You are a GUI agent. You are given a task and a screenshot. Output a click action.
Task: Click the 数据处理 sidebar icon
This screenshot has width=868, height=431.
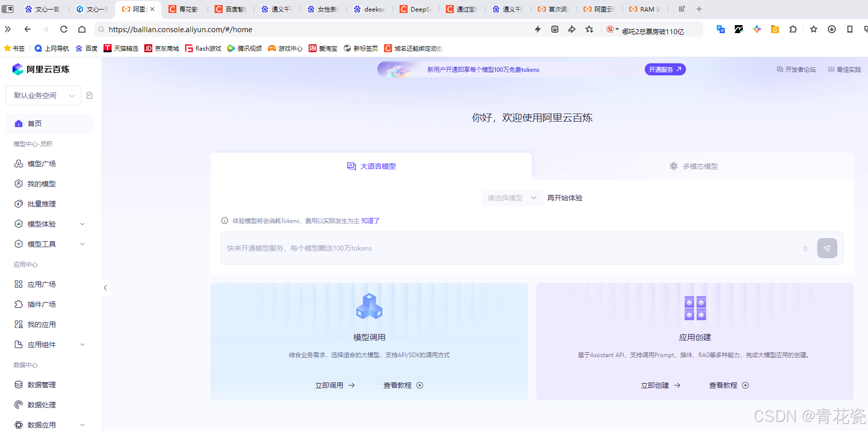coord(19,405)
